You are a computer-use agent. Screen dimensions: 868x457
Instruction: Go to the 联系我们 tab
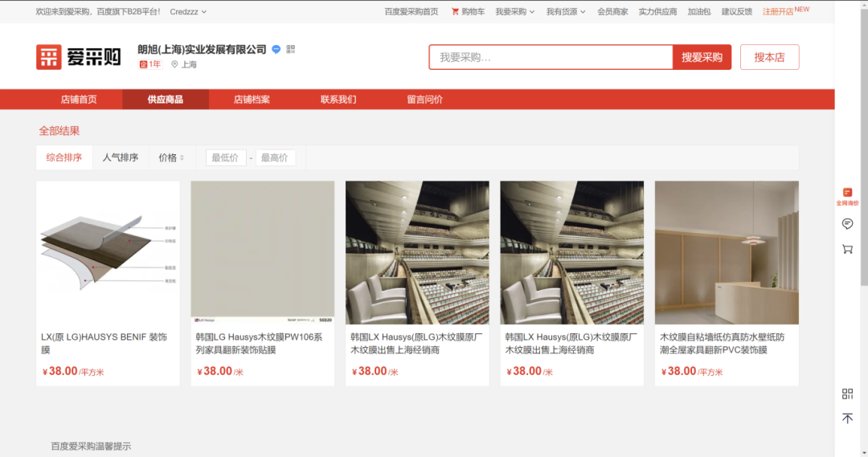338,100
